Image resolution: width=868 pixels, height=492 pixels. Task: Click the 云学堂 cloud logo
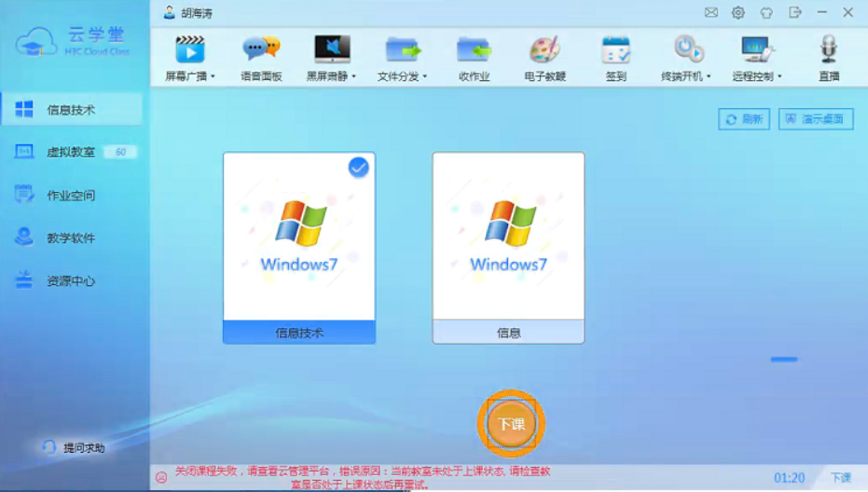point(36,42)
